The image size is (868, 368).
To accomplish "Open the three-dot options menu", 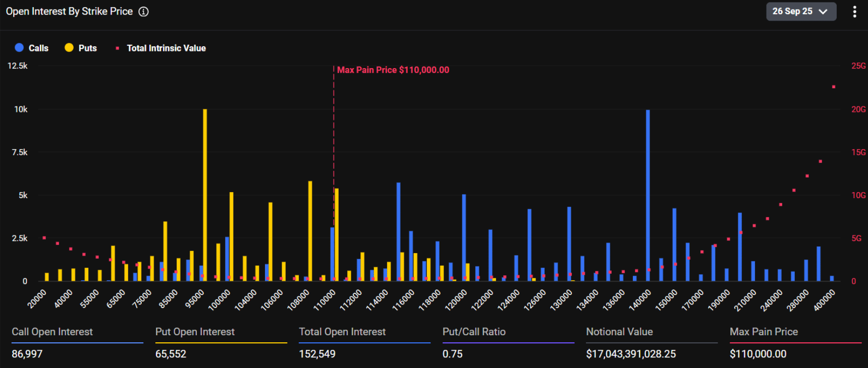I will (x=854, y=12).
